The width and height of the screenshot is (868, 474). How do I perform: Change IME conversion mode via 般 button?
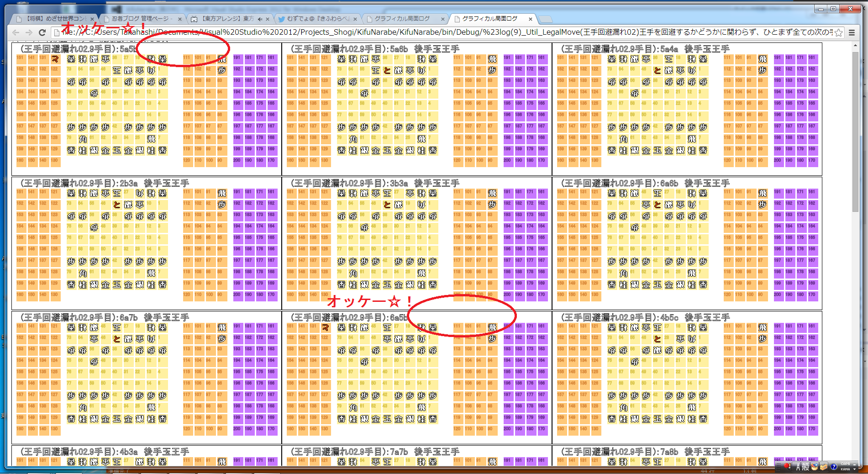click(x=806, y=467)
